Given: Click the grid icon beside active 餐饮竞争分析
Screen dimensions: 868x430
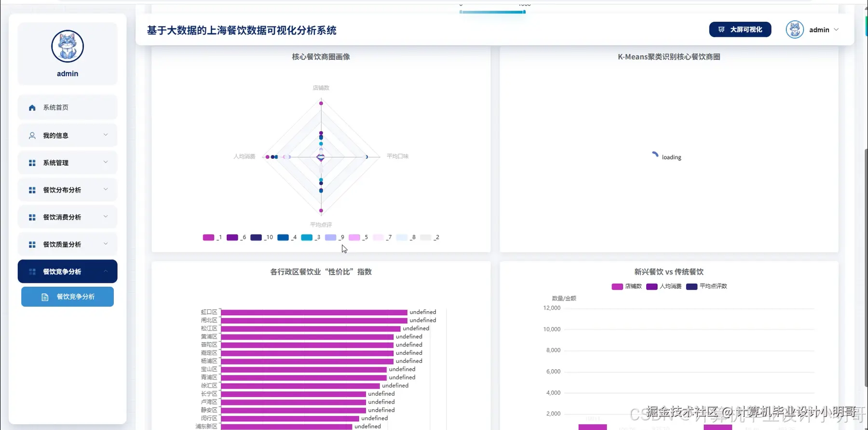Looking at the screenshot, I should 32,272.
